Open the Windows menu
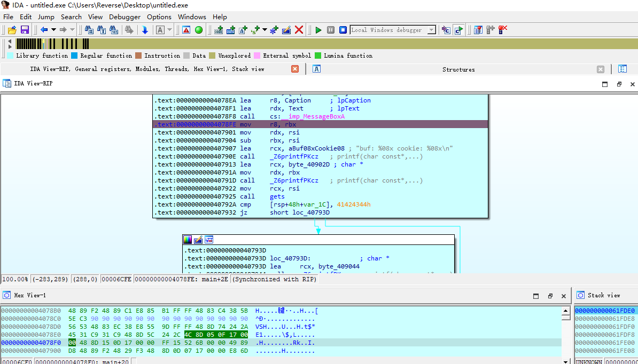Screen dimensions: 638x364 point(192,17)
